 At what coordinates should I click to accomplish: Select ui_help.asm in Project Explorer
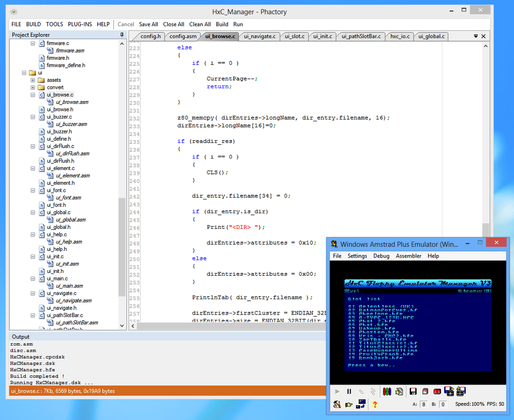(x=69, y=242)
